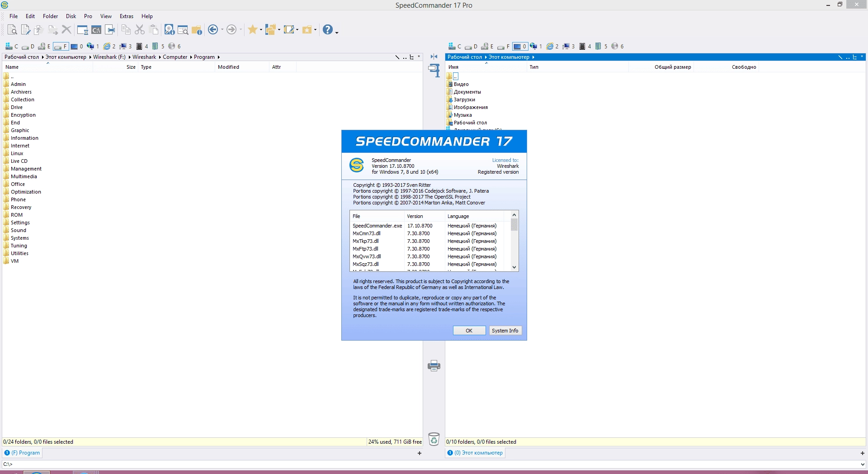
Task: Click the Back navigation arrow icon
Action: pos(213,30)
